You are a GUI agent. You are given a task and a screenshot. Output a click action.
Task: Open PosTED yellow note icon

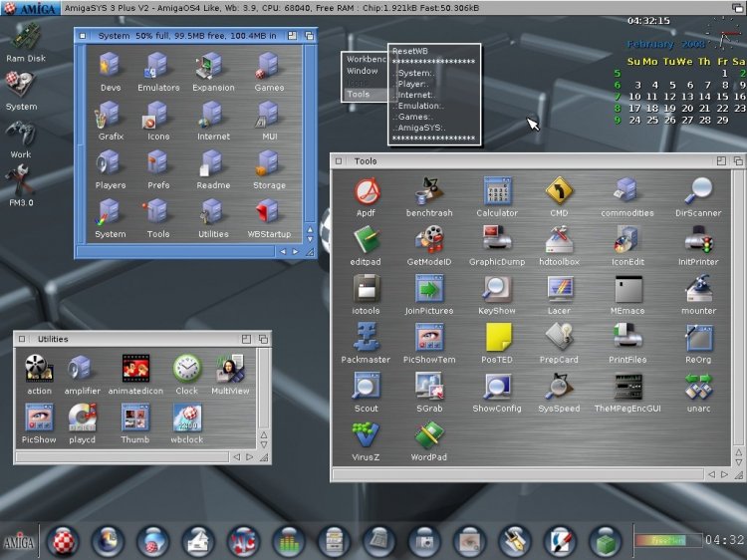coord(498,338)
